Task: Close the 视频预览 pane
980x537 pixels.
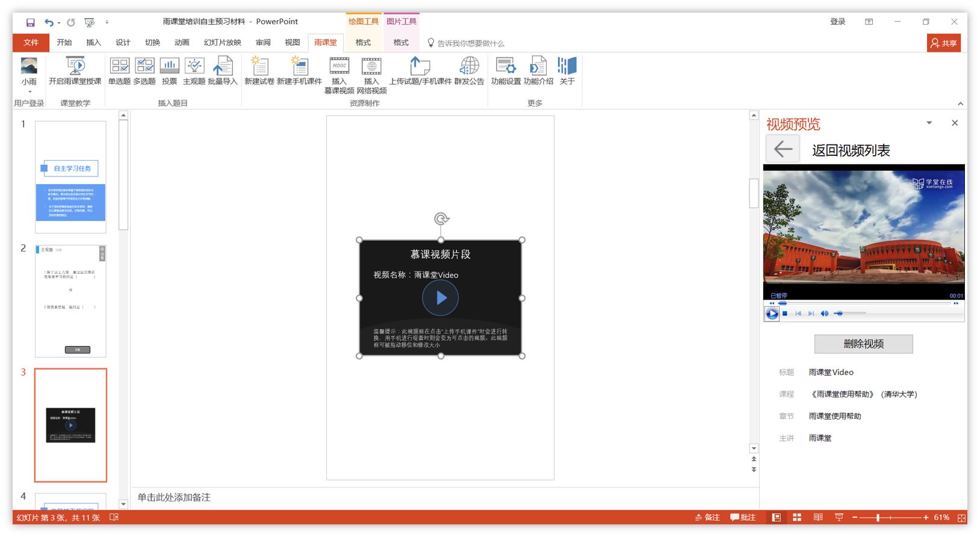Action: coord(955,123)
